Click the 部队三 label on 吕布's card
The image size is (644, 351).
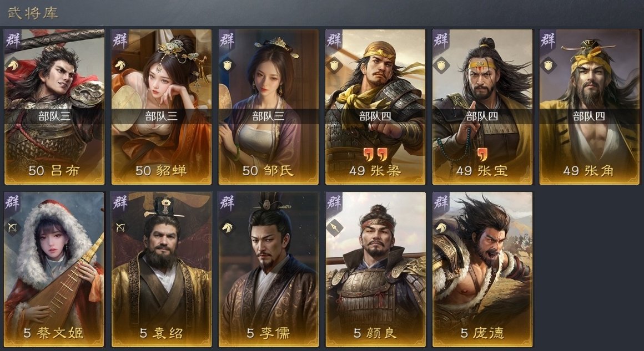click(x=54, y=116)
